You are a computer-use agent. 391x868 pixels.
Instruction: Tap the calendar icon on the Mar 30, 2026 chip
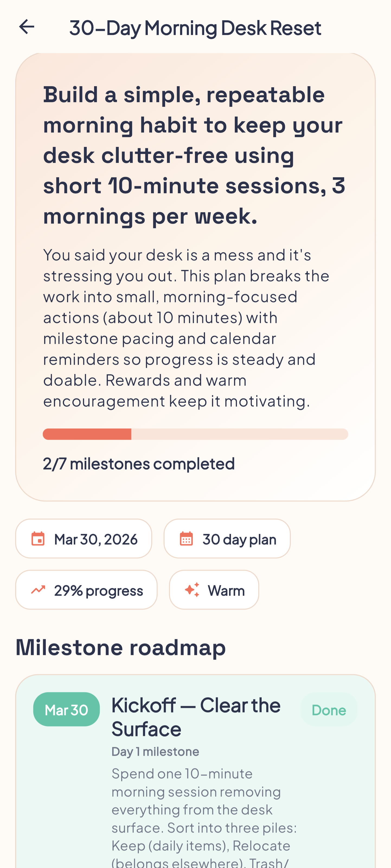39,538
